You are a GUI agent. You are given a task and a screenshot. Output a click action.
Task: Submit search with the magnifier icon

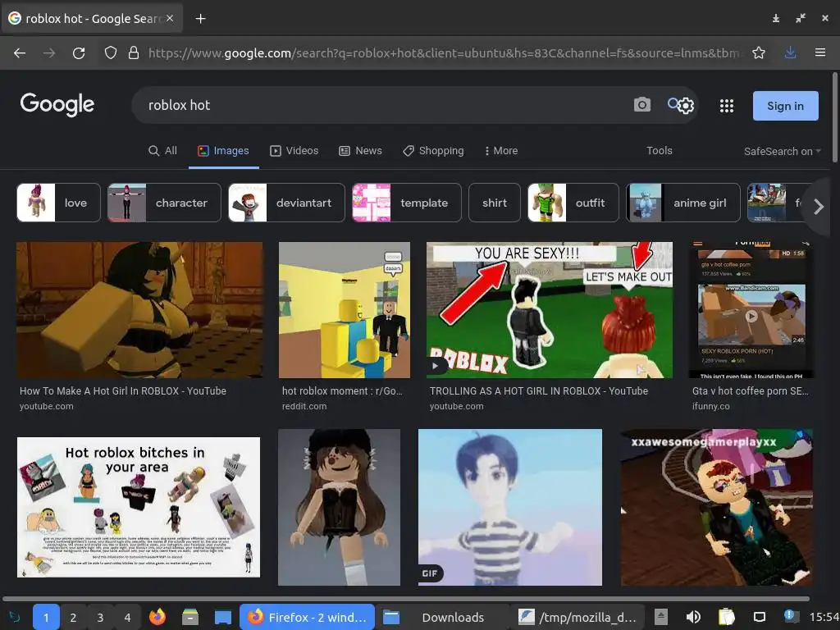[673, 103]
